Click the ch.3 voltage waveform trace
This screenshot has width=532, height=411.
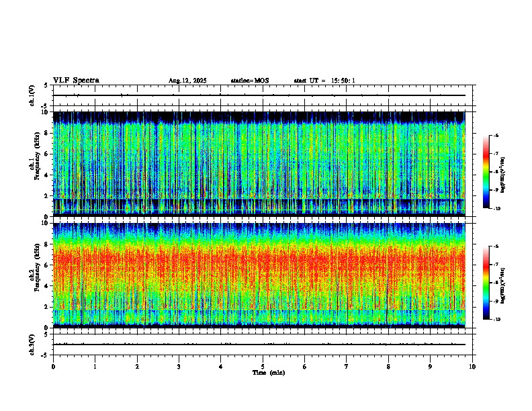tap(259, 345)
